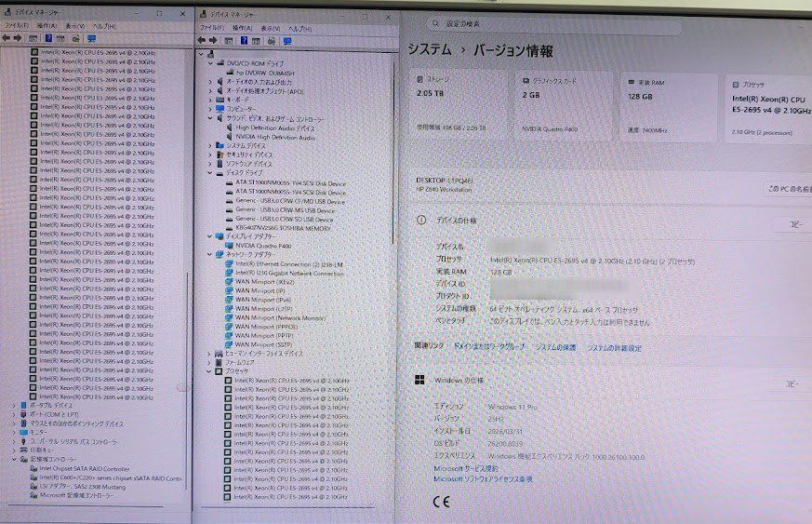The image size is (812, 524).
Task: Click the NVIDIA Quadro P400 adapter icon
Action: [x=229, y=246]
